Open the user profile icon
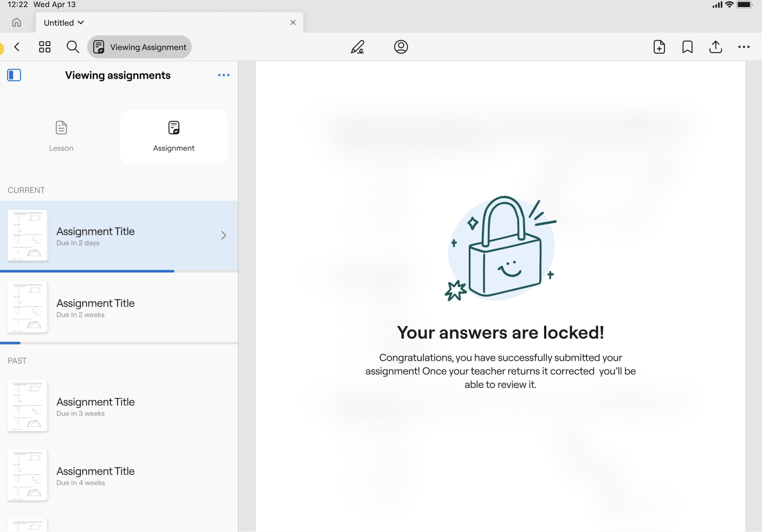Screen dimensions: 762x532 [401, 47]
